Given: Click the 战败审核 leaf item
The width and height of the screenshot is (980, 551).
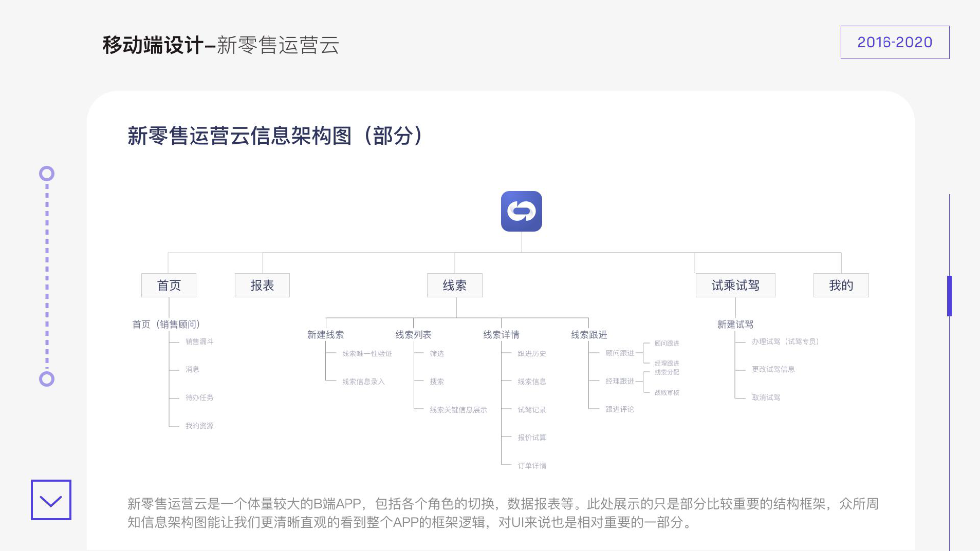Looking at the screenshot, I should [667, 393].
